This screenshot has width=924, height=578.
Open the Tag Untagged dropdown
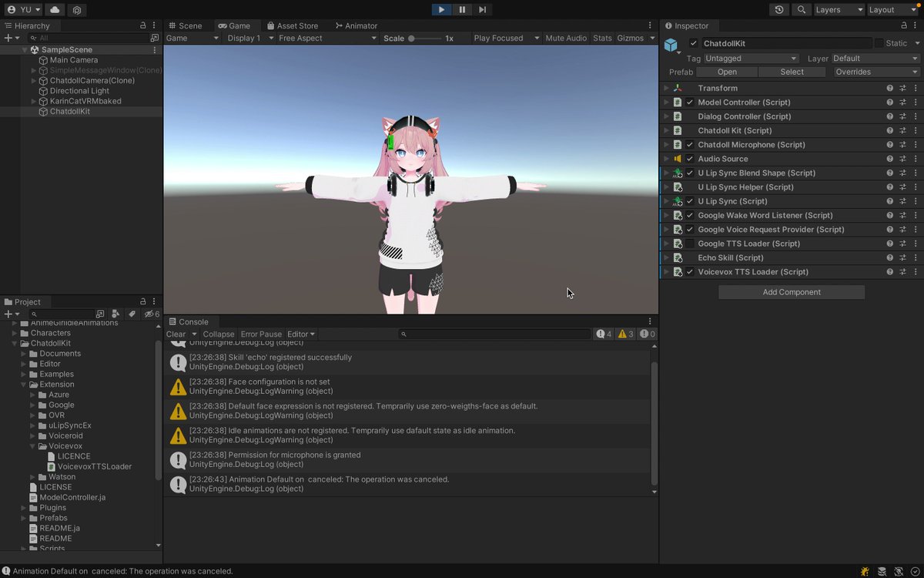coord(751,59)
